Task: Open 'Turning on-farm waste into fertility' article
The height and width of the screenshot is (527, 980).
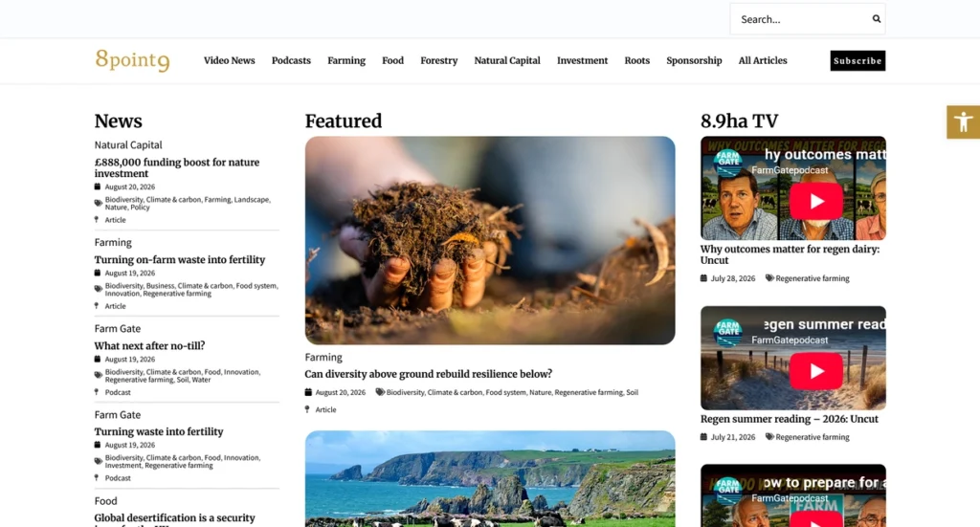Action: point(180,260)
